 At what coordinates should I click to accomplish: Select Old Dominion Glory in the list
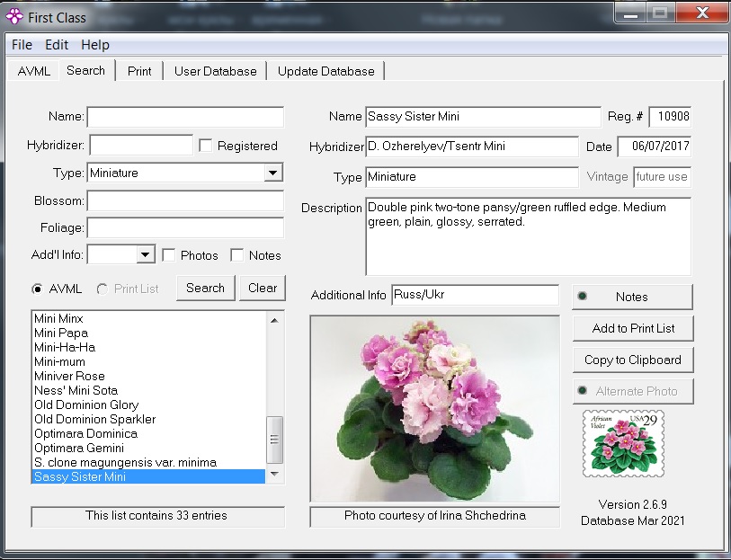click(x=148, y=404)
